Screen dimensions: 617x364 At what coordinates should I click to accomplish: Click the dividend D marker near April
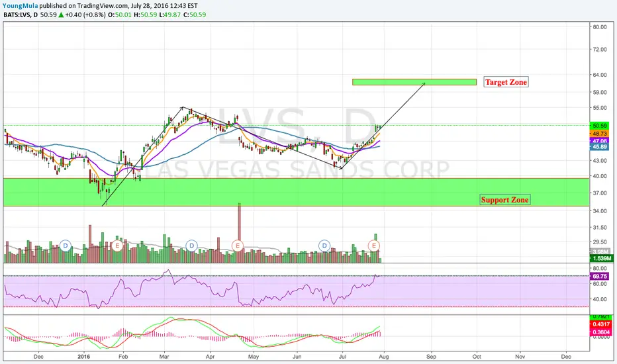[191, 246]
